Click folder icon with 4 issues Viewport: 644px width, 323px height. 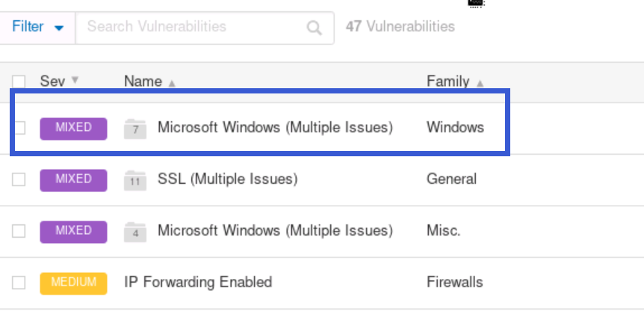[135, 230]
